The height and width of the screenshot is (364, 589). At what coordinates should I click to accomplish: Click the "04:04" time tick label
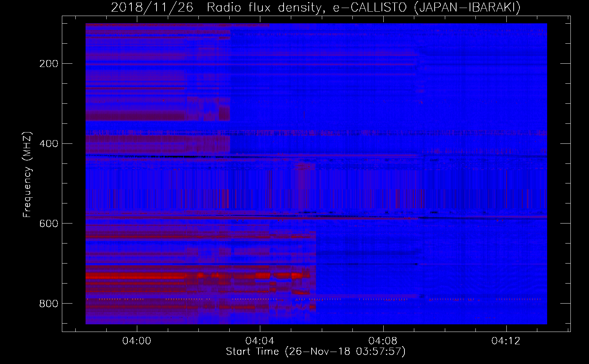point(260,341)
